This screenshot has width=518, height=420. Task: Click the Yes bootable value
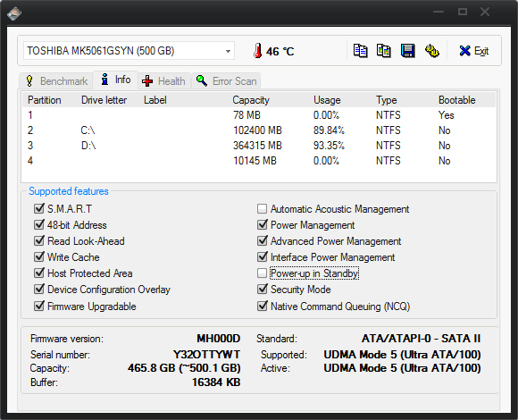(446, 115)
